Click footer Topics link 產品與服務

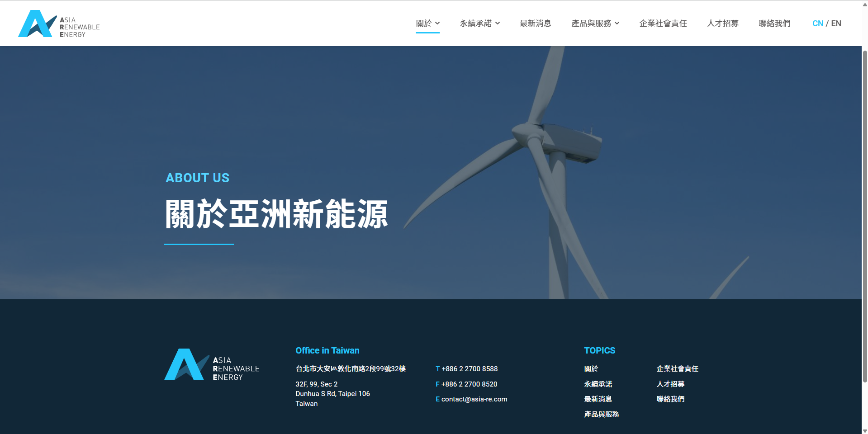(x=602, y=415)
